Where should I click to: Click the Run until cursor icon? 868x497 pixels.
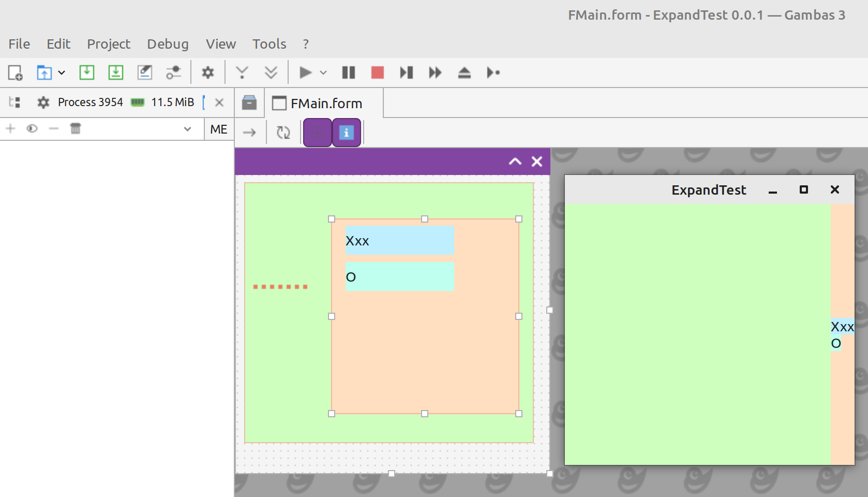[x=493, y=72]
